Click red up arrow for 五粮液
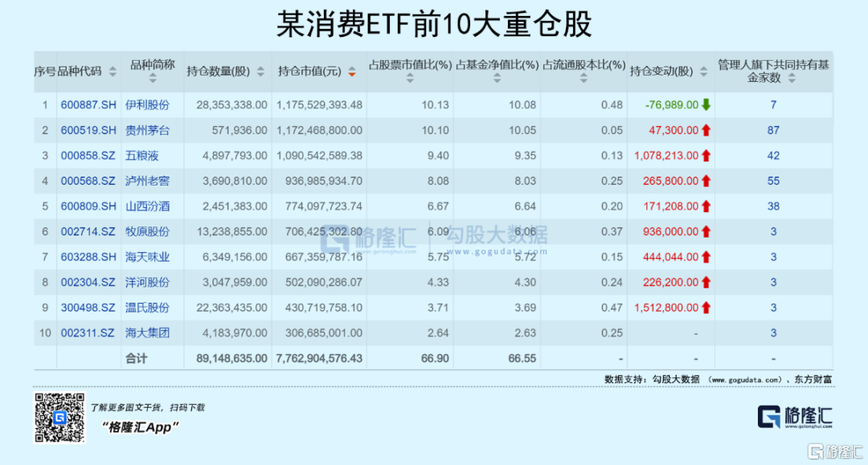 pyautogui.click(x=706, y=156)
